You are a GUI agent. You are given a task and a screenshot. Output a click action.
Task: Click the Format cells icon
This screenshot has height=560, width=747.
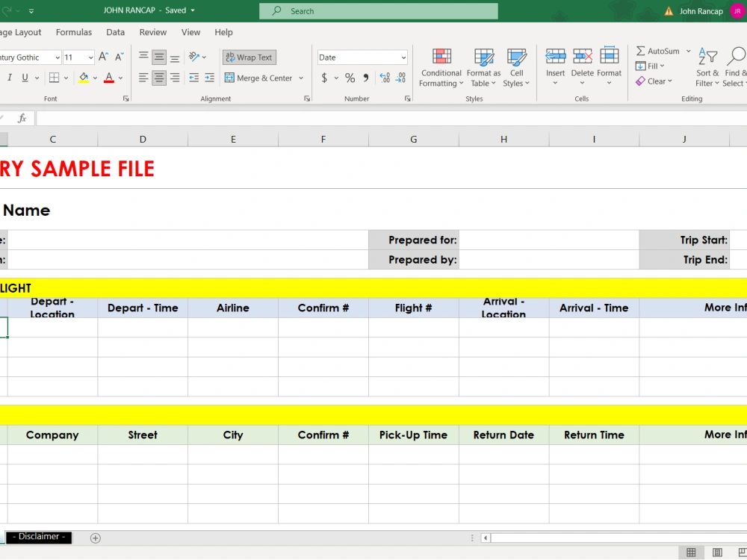pyautogui.click(x=610, y=56)
